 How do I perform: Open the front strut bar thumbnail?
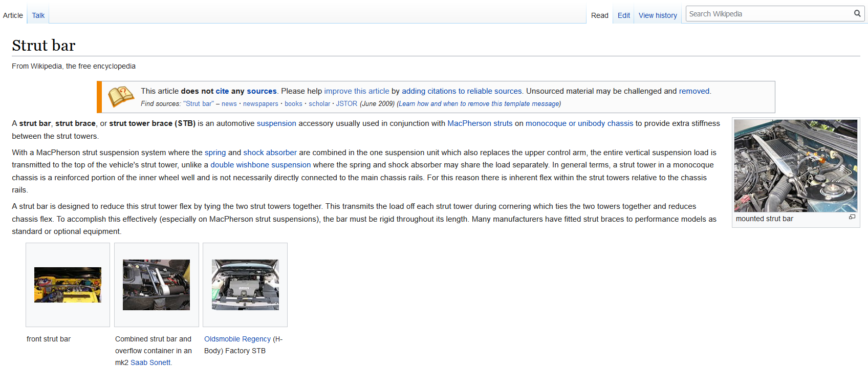68,285
